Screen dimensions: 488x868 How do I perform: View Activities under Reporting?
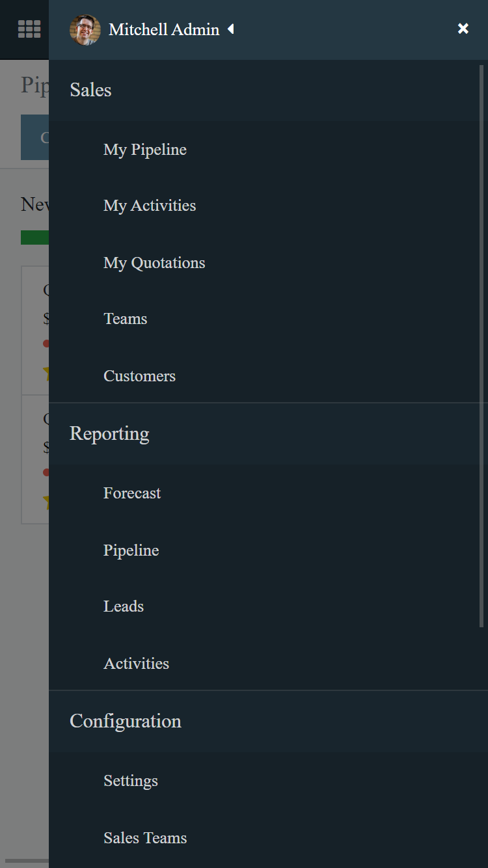click(136, 664)
